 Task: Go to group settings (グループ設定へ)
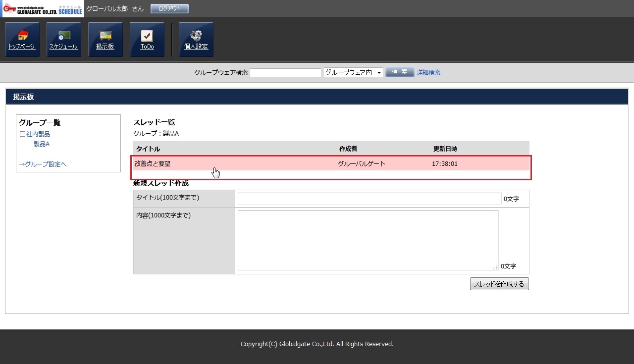[x=43, y=164]
